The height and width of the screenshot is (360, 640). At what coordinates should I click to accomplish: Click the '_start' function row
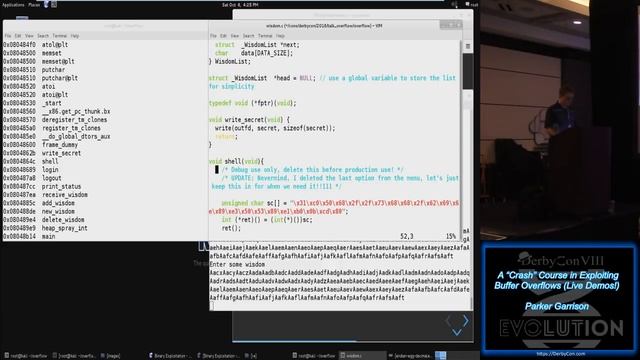[33, 103]
